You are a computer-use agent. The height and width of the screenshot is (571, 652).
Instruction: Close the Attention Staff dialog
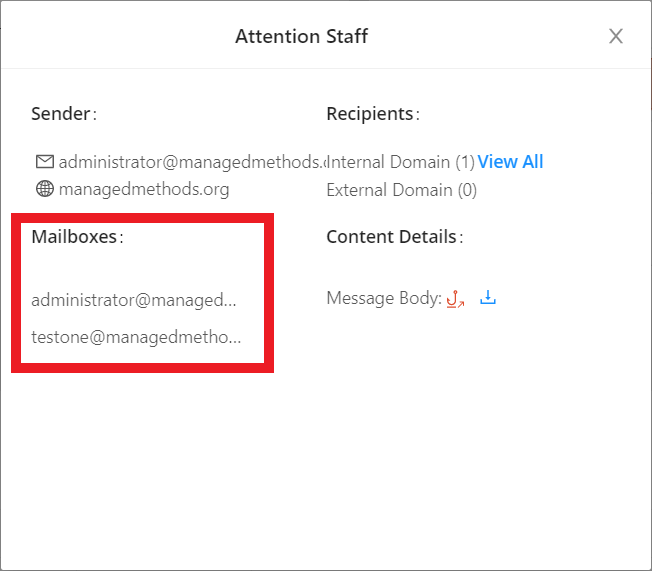(x=616, y=37)
